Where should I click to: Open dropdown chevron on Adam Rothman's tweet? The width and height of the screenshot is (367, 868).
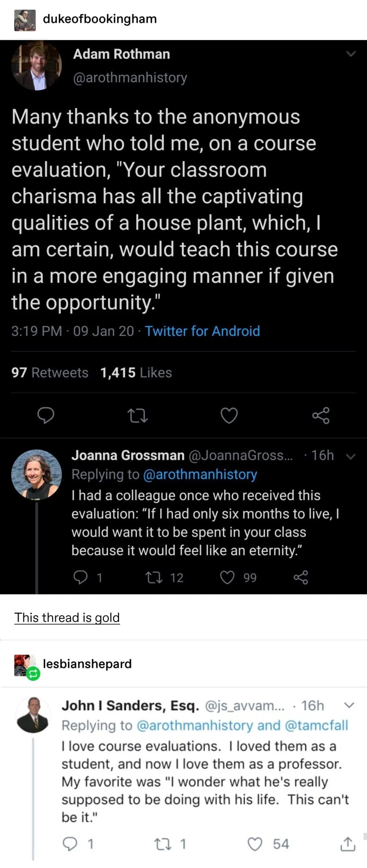(x=351, y=54)
